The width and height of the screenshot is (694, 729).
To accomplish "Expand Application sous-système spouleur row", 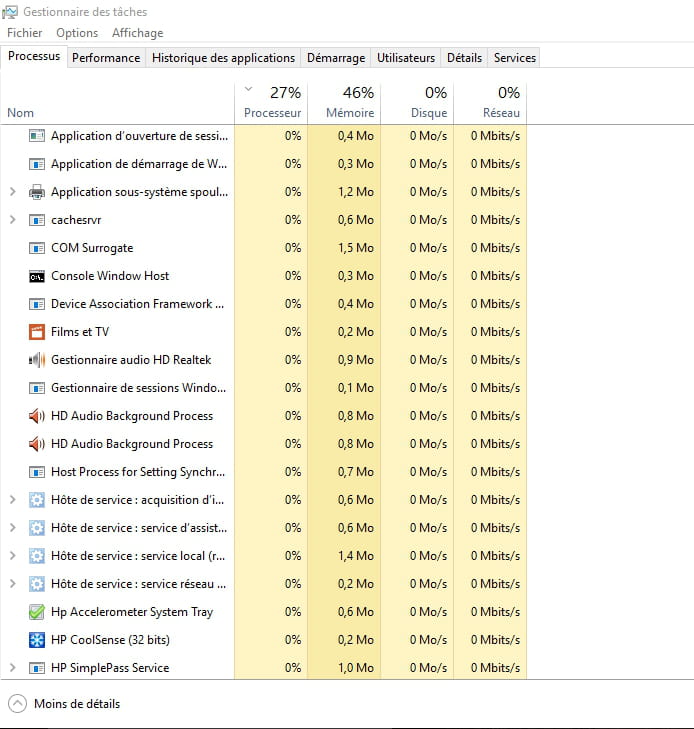I will click(13, 192).
